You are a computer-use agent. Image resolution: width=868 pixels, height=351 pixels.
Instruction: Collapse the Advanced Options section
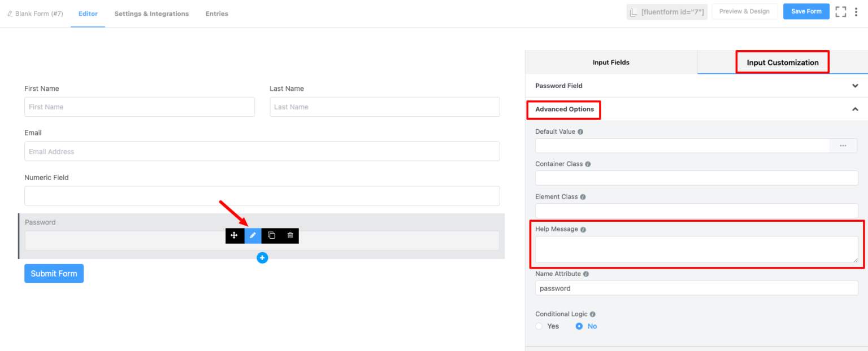855,109
